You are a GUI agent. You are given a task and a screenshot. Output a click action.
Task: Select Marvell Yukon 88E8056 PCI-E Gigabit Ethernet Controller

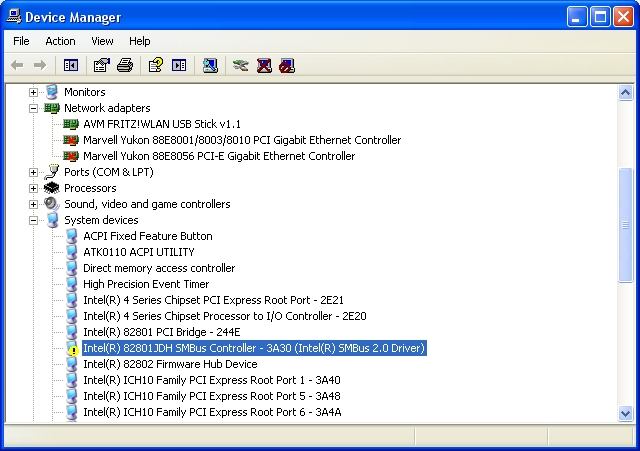[219, 156]
